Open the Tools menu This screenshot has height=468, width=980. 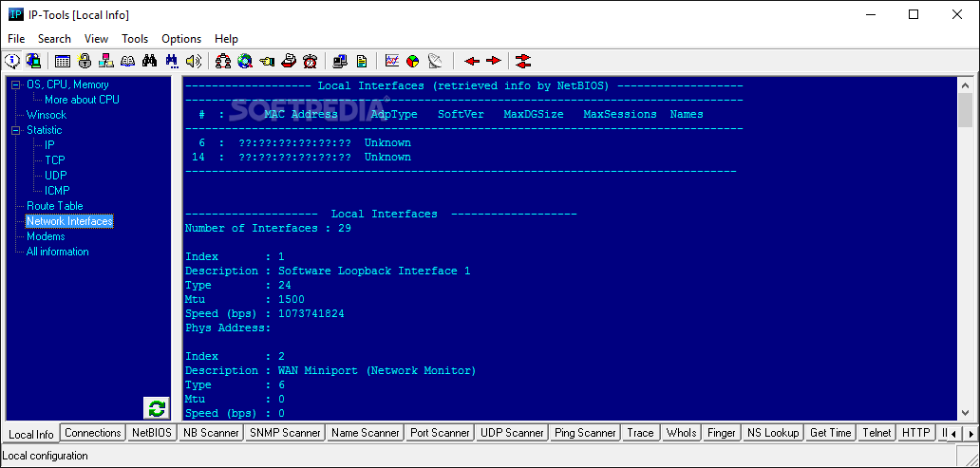[135, 39]
